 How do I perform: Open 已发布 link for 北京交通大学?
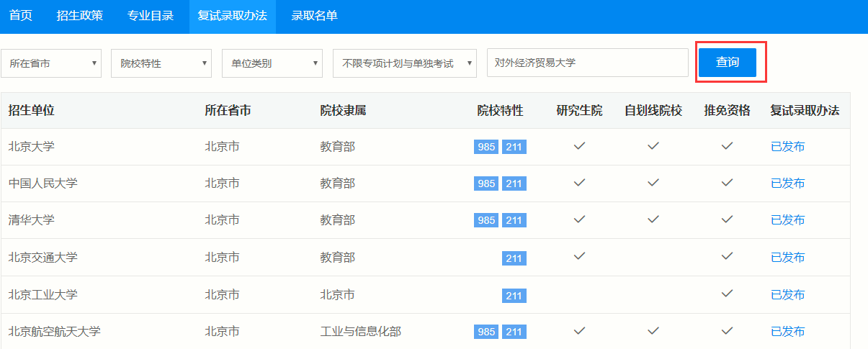[x=788, y=258]
